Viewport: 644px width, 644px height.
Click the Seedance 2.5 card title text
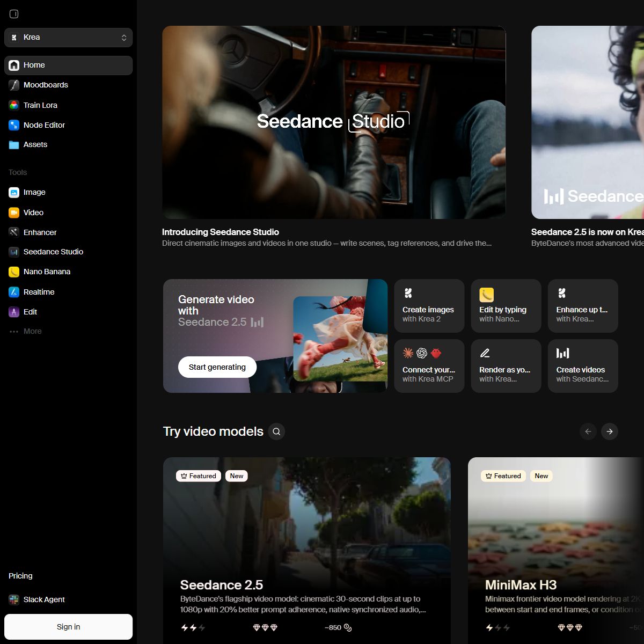222,585
